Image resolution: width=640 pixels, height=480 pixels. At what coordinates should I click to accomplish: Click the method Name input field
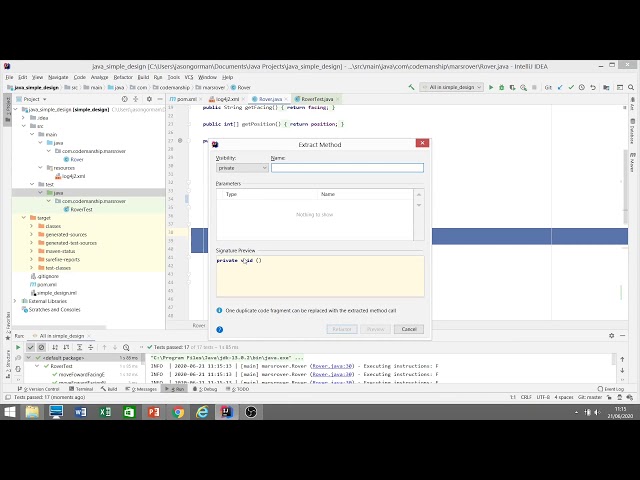tap(347, 168)
